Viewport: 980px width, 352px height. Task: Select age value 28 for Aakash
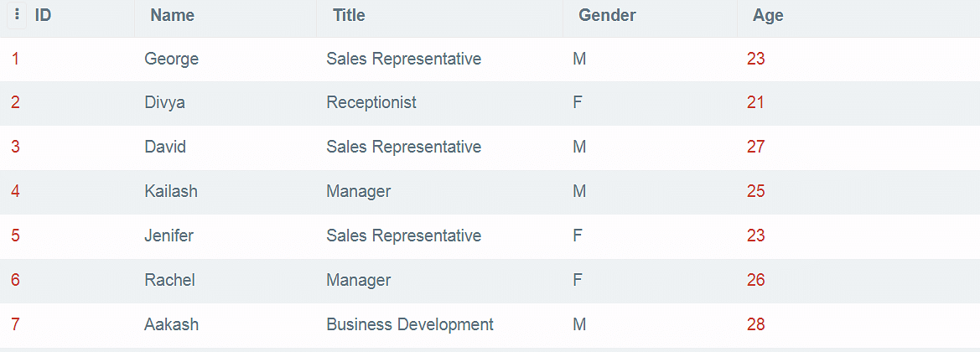coord(755,324)
